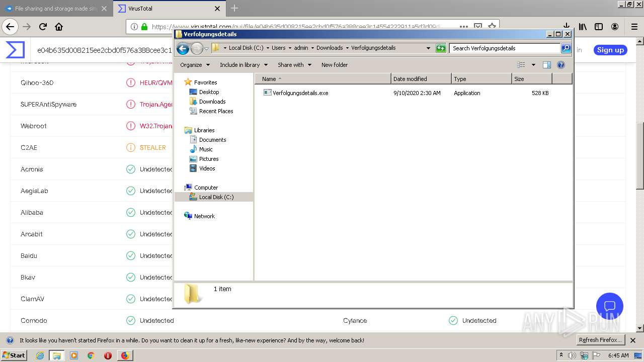Go back in Firefox
Screen dimensions: 644x362
coord(10,27)
